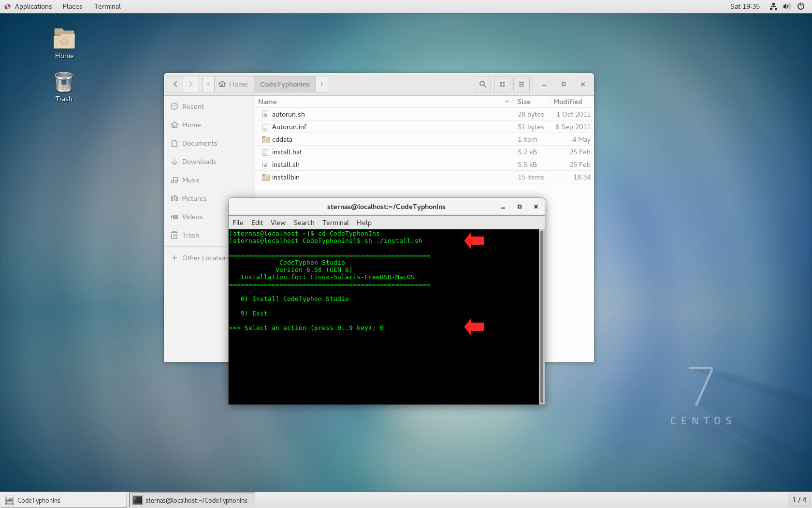The height and width of the screenshot is (508, 812).
Task: Click the 6 Sep 2011 modified date
Action: (x=573, y=127)
